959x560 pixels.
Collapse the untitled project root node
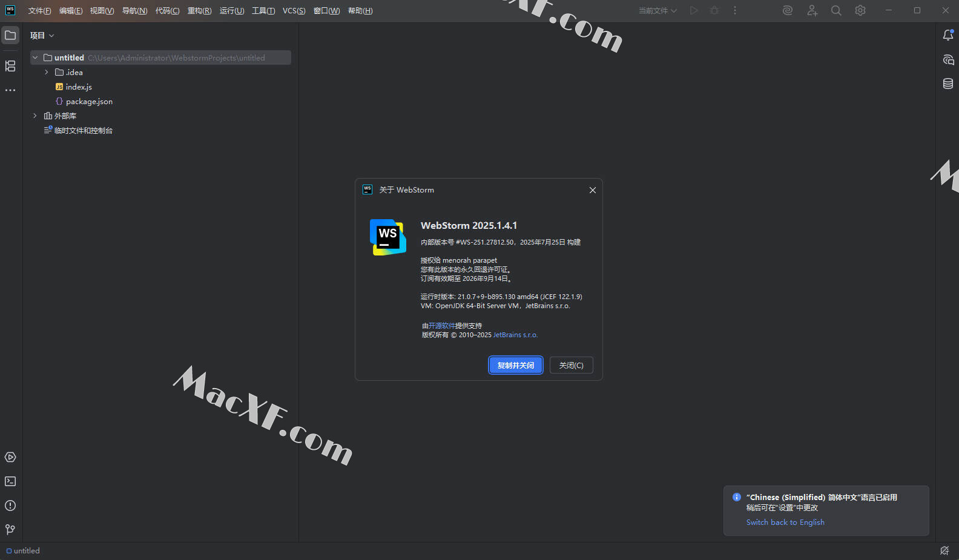pos(35,58)
